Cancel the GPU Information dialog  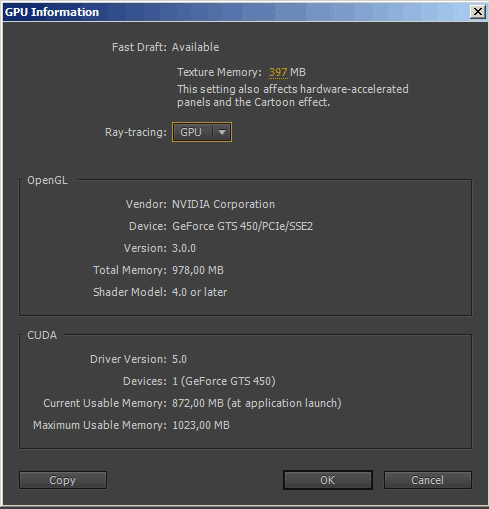click(x=427, y=480)
